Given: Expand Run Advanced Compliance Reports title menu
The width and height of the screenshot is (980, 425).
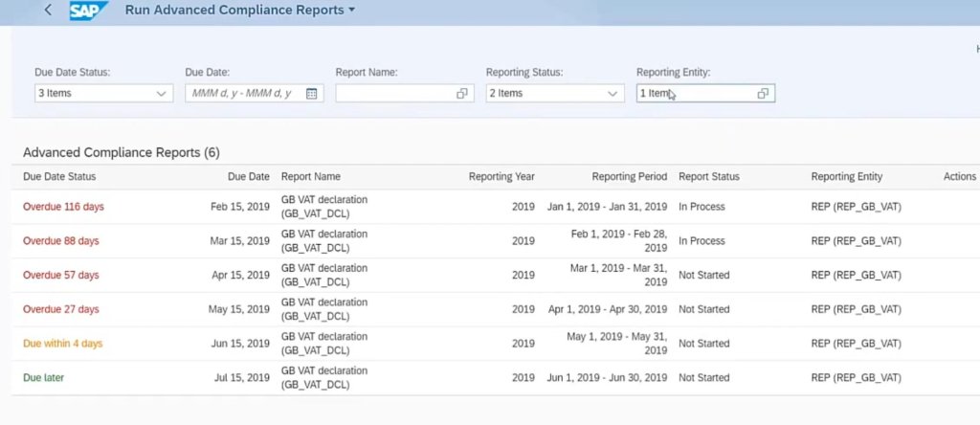Looking at the screenshot, I should [351, 11].
